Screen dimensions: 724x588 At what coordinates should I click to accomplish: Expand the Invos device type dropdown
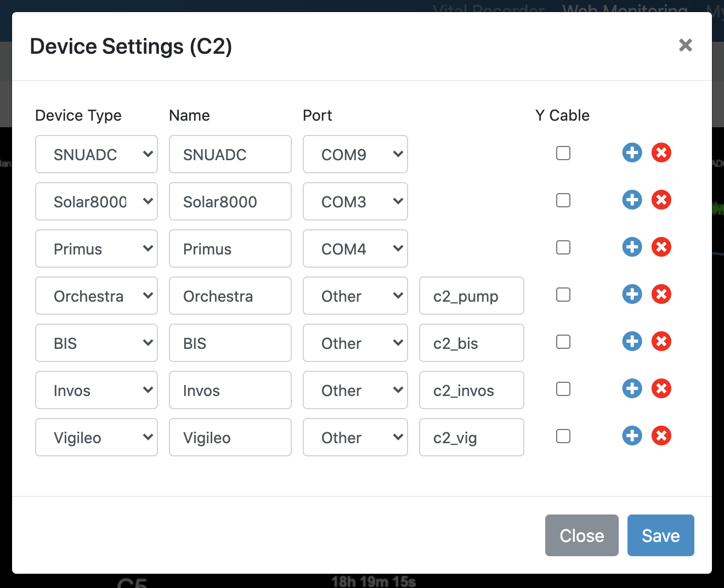pyautogui.click(x=97, y=390)
